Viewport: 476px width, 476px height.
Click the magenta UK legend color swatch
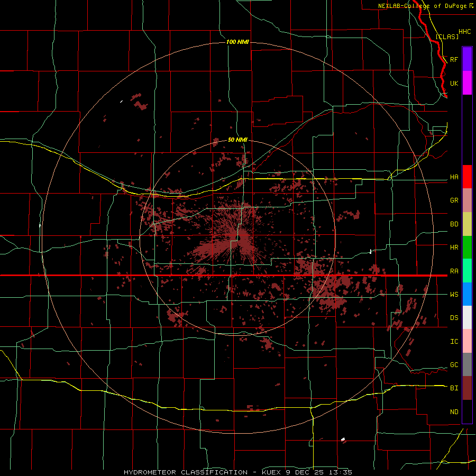pos(467,83)
